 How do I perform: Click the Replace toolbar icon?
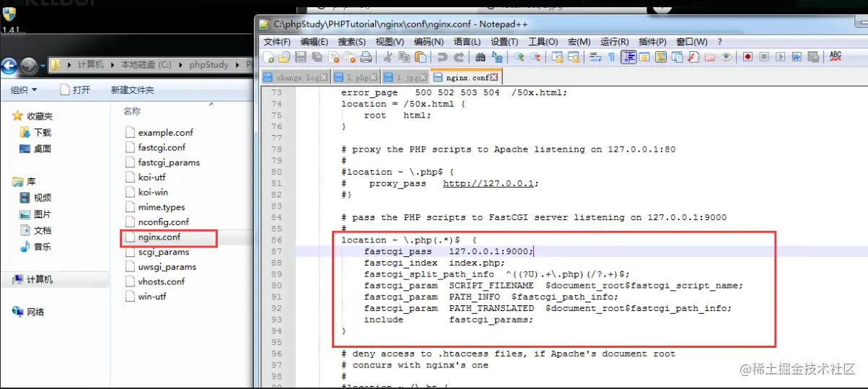pyautogui.click(x=496, y=57)
